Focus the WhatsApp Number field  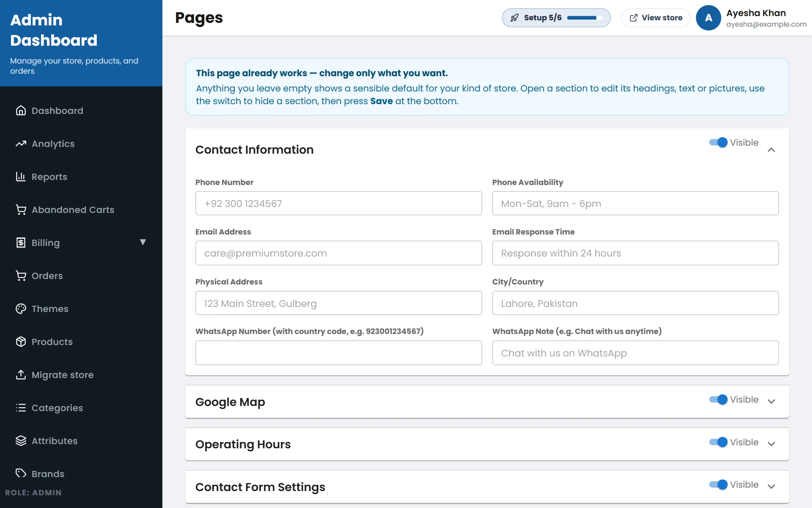tap(338, 353)
